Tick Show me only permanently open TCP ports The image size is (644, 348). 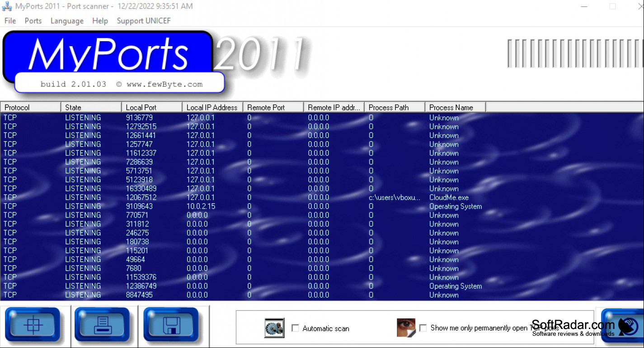point(423,328)
